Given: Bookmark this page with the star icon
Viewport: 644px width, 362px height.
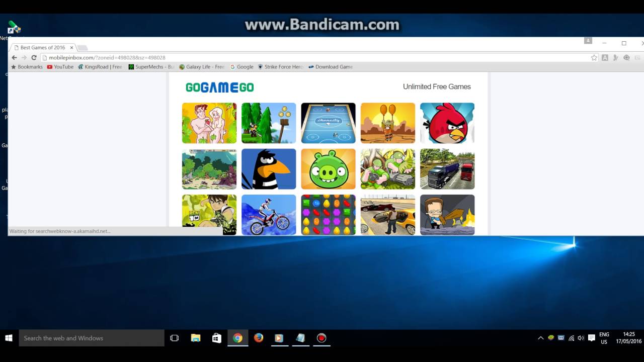Looking at the screenshot, I should [x=594, y=58].
